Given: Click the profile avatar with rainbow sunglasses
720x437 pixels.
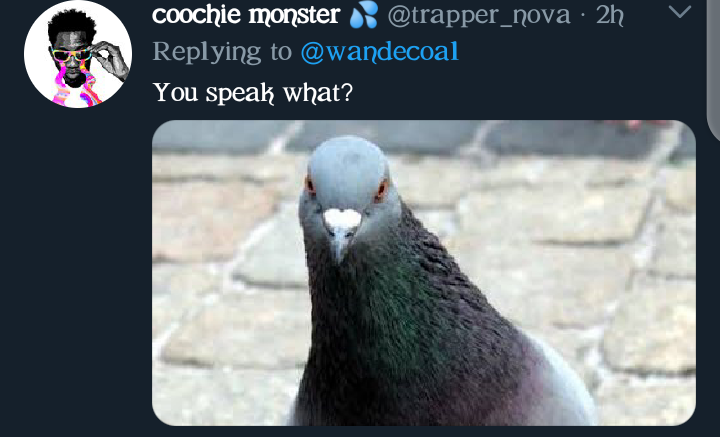Looking at the screenshot, I should click(x=78, y=54).
